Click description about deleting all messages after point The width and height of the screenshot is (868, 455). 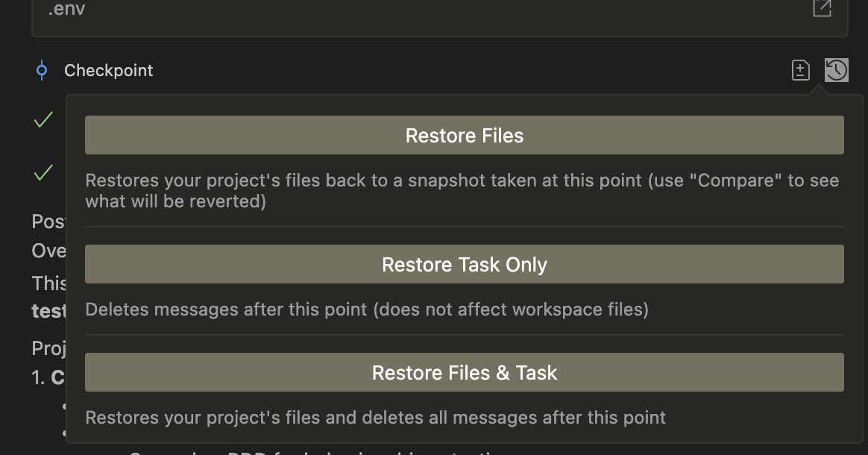[375, 417]
